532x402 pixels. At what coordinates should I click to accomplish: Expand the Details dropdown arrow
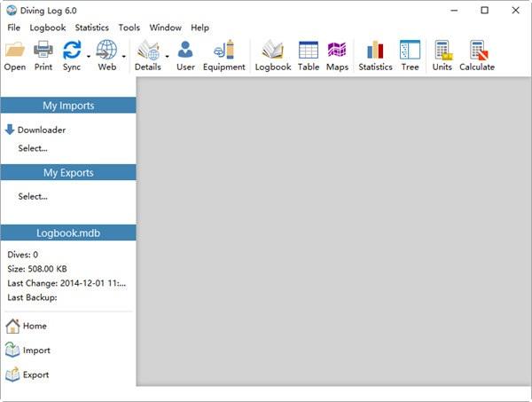tap(167, 56)
